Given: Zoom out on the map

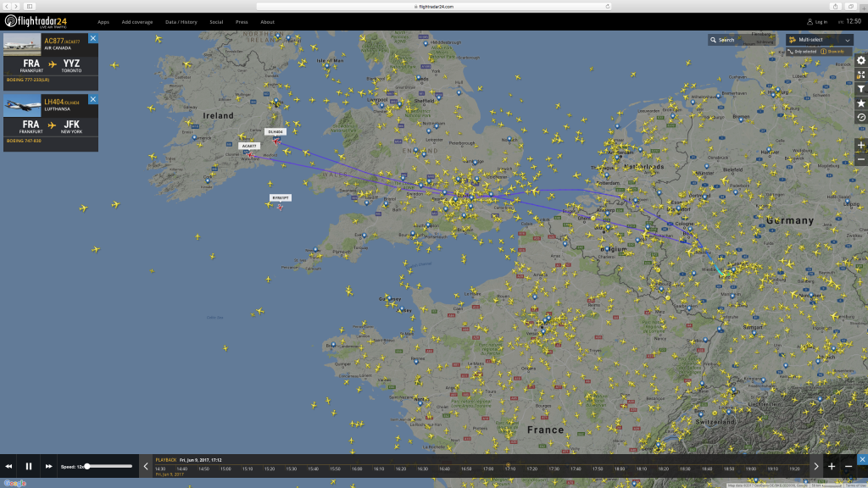Looking at the screenshot, I should [x=861, y=159].
